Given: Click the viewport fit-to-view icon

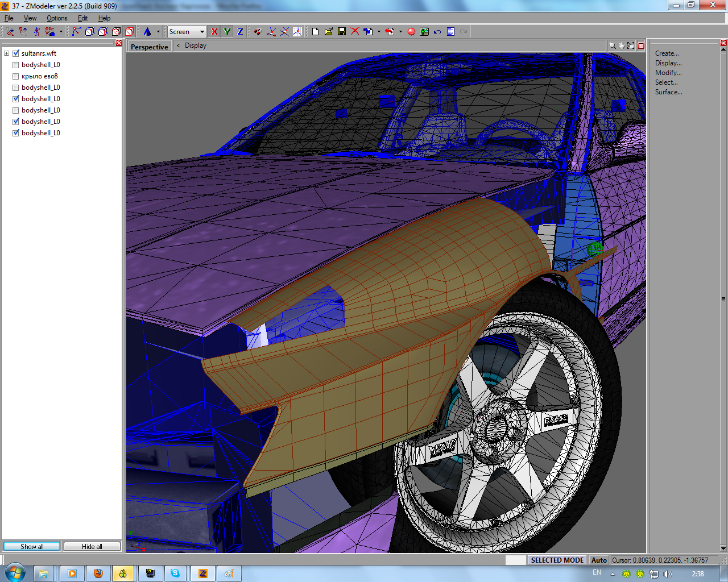Looking at the screenshot, I should (x=631, y=45).
